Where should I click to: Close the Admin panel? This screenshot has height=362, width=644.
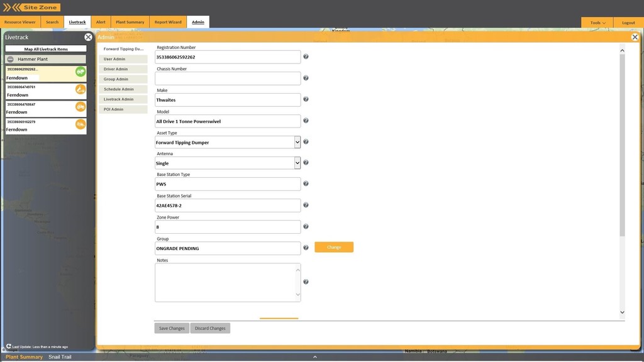coord(635,37)
